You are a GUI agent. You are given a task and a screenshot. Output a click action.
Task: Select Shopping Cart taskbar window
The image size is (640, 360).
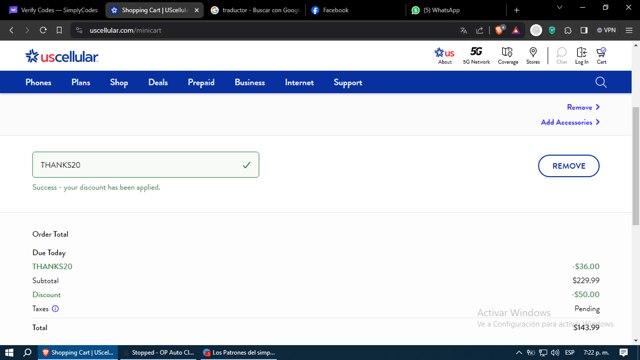coord(78,352)
